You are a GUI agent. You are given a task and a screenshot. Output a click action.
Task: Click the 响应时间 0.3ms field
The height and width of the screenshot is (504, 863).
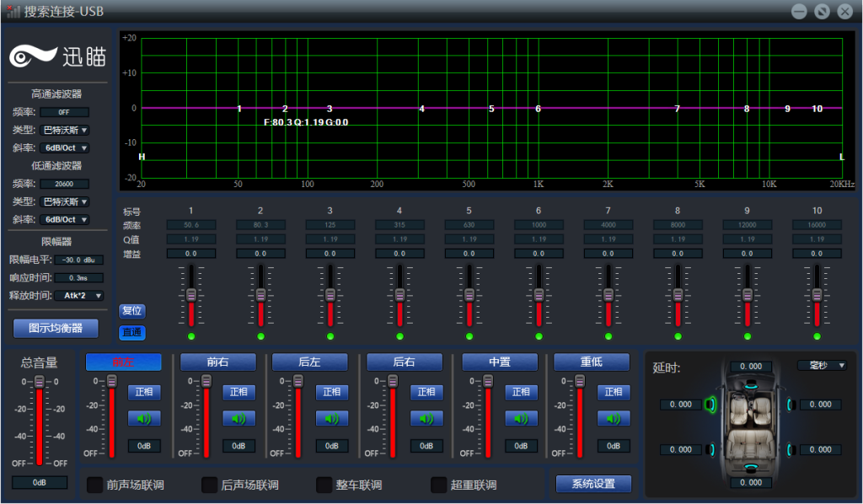[x=78, y=278]
